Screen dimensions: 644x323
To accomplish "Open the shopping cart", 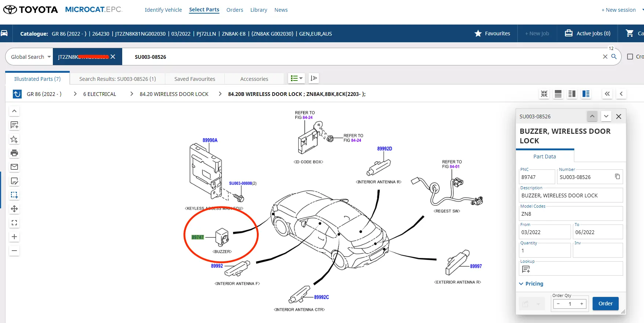I will [x=630, y=33].
